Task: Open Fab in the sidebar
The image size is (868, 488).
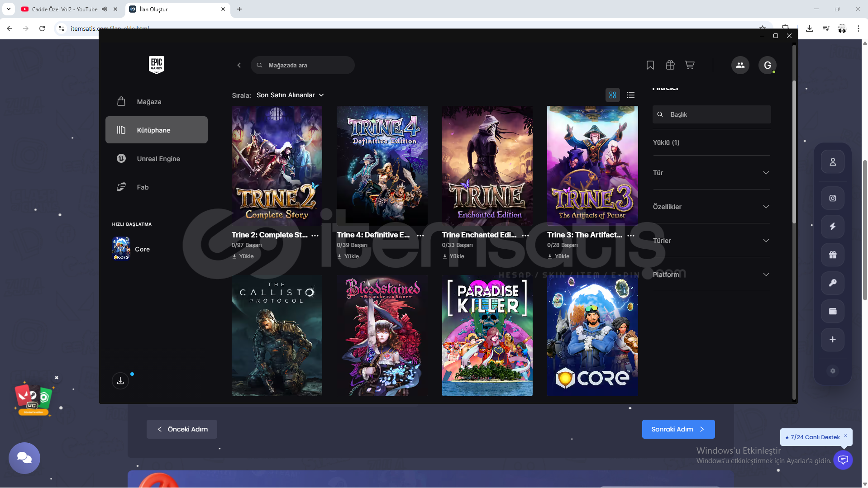Action: (157, 187)
